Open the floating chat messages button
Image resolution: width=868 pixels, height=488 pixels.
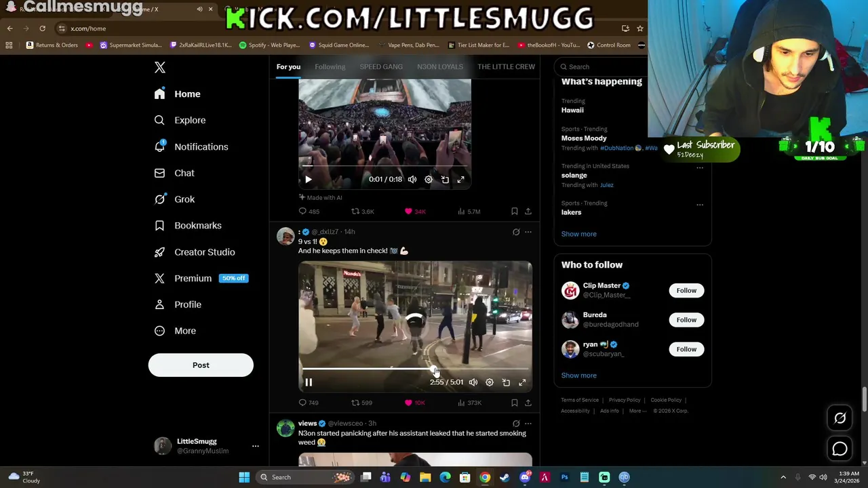coord(840,449)
